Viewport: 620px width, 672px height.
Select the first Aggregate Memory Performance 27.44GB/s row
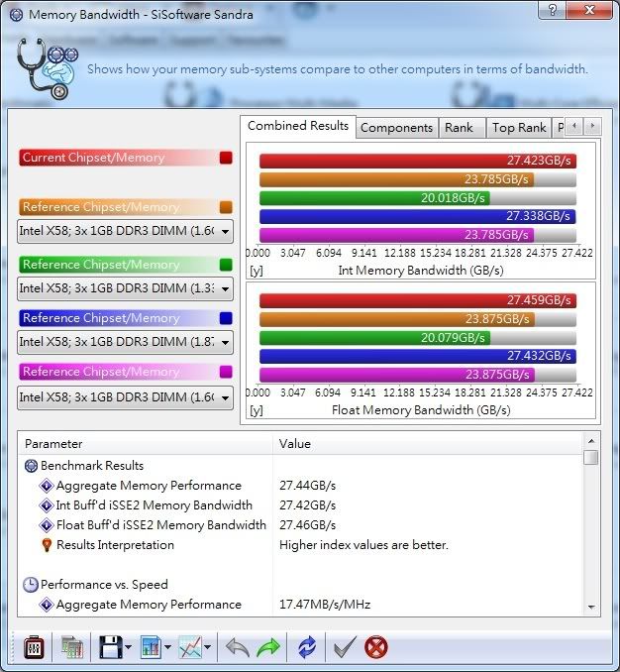tap(300, 486)
